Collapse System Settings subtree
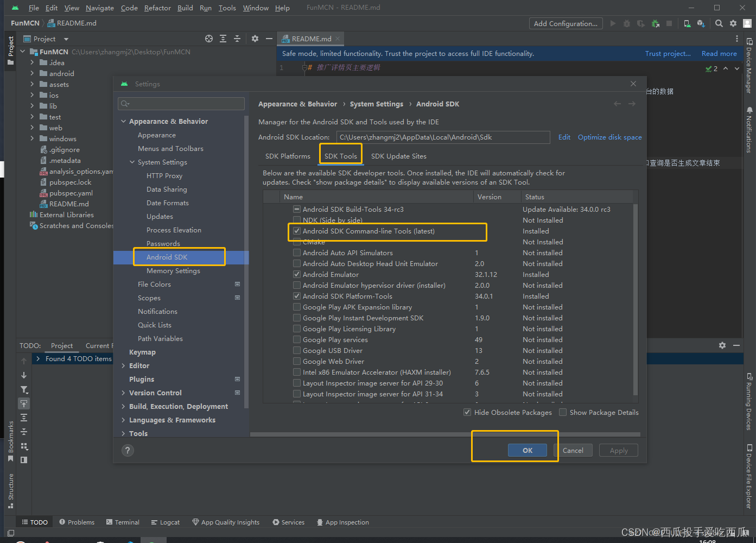The height and width of the screenshot is (543, 756). point(132,162)
